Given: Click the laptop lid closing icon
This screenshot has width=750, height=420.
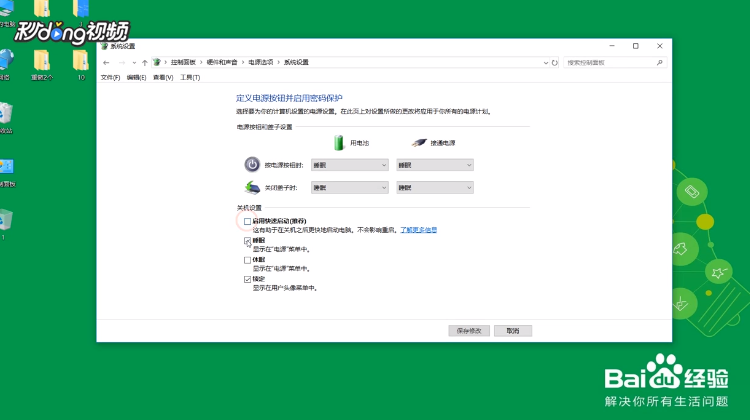Looking at the screenshot, I should click(x=252, y=187).
